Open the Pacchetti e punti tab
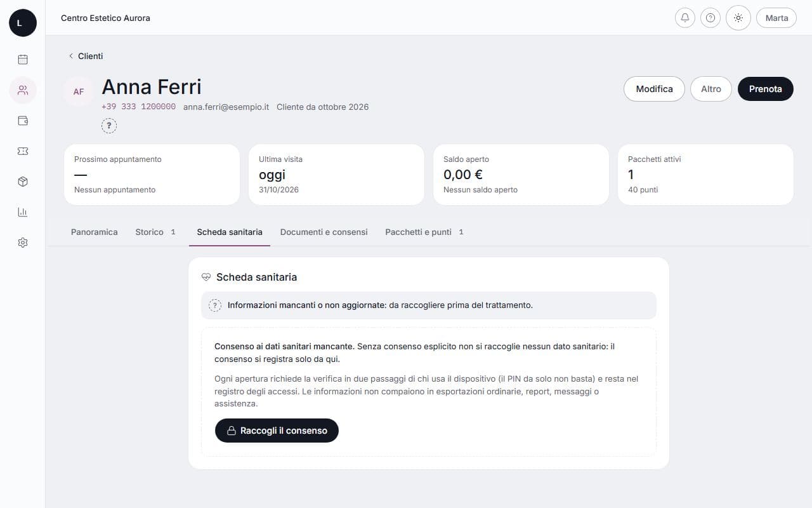812x508 pixels. [x=424, y=232]
